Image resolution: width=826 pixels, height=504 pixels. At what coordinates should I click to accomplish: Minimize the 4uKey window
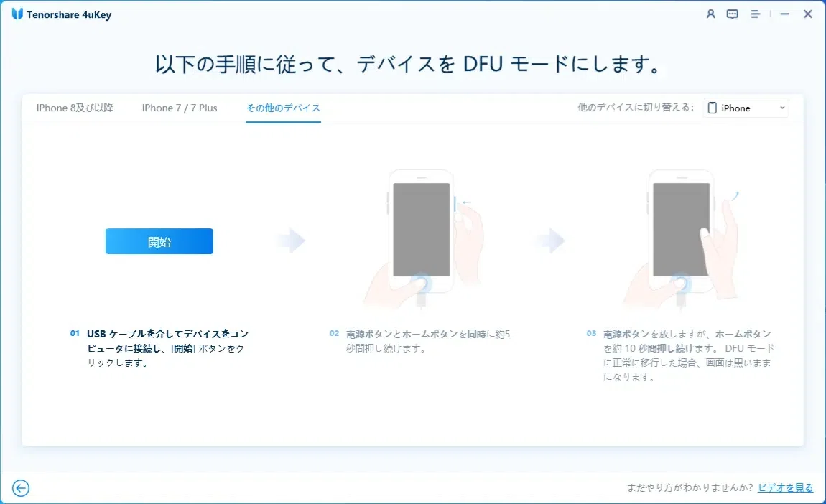pyautogui.click(x=785, y=14)
